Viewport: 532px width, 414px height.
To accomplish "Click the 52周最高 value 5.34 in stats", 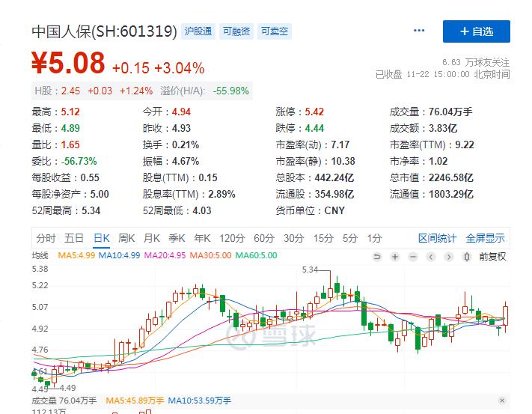I will pos(91,210).
